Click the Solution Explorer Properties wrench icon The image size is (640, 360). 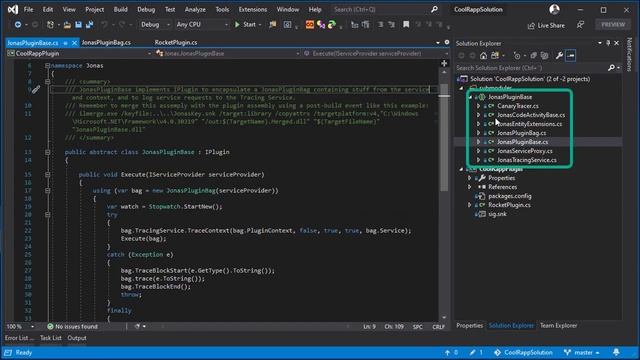(559, 56)
